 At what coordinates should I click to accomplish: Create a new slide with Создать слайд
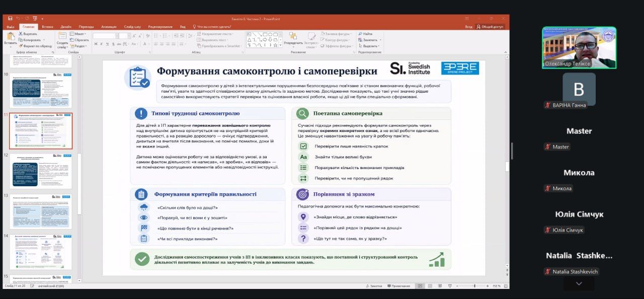(x=62, y=39)
